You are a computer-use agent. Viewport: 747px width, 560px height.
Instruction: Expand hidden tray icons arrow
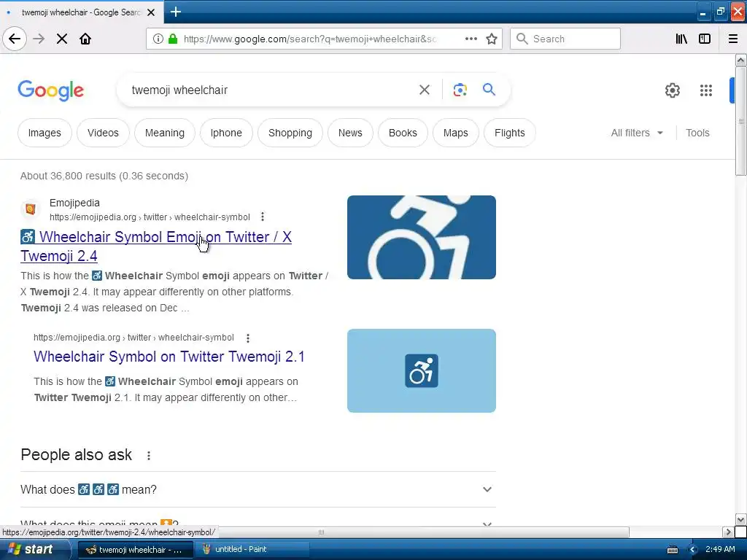693,550
